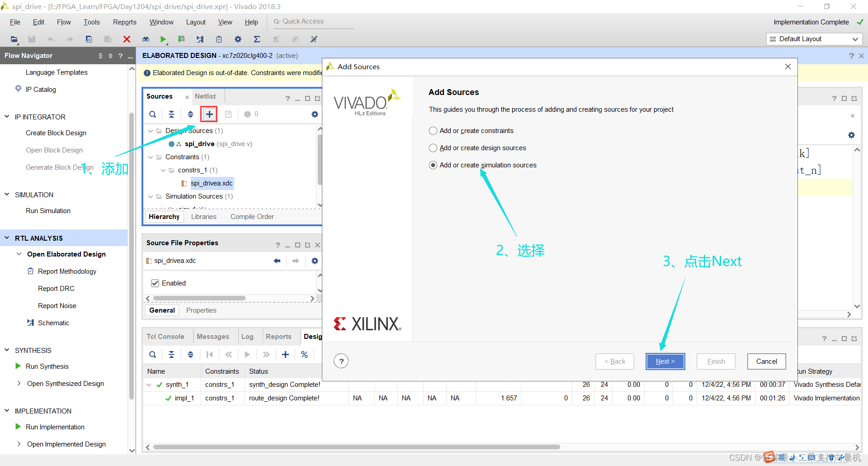
Task: Click the plus Add Sources icon in Sources panel
Action: tap(209, 114)
